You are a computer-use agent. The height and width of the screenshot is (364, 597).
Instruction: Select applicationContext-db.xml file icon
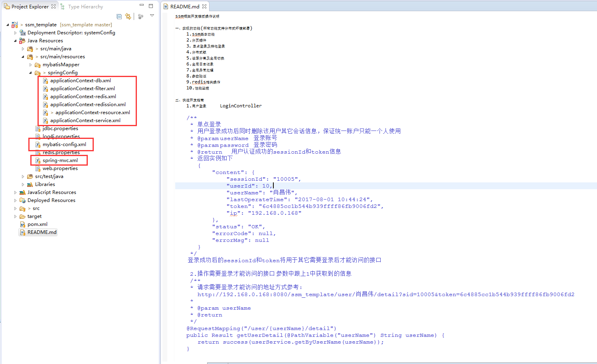tap(45, 81)
